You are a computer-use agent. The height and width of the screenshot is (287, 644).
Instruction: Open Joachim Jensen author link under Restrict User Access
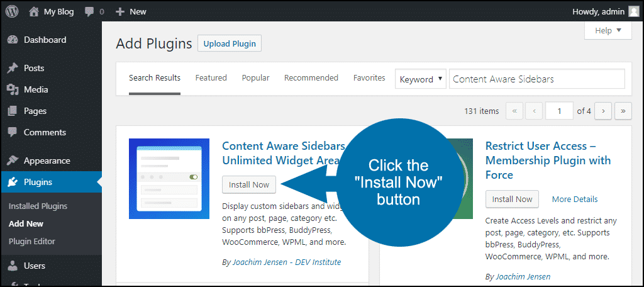click(523, 277)
